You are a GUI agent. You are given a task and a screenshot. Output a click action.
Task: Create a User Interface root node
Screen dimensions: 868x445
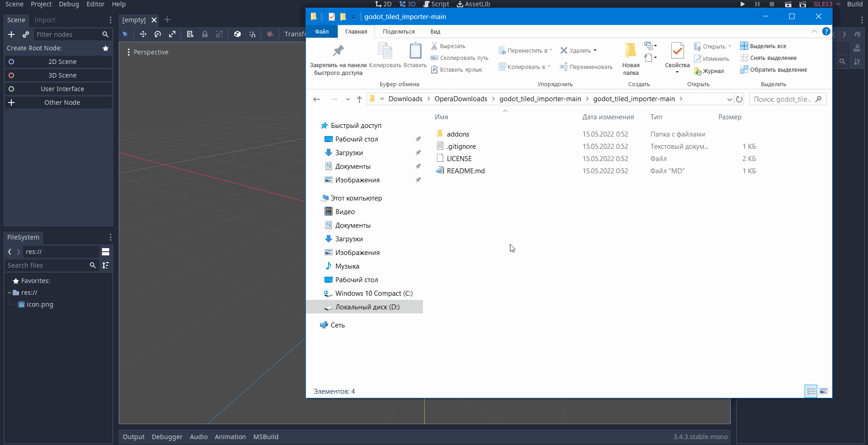click(58, 89)
